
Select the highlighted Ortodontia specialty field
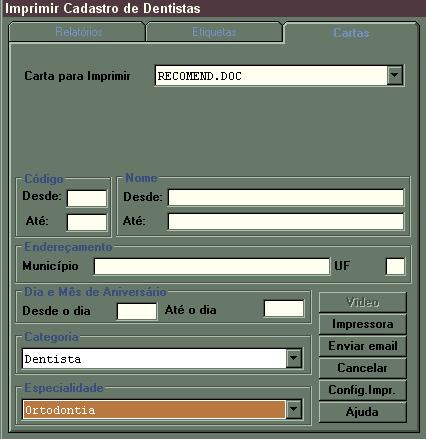tap(154, 409)
